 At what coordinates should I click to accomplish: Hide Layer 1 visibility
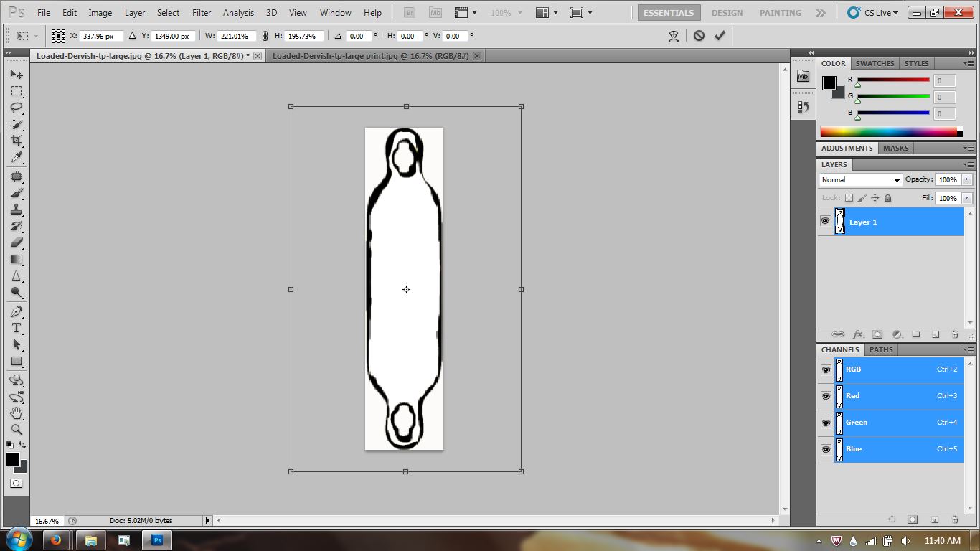point(826,221)
